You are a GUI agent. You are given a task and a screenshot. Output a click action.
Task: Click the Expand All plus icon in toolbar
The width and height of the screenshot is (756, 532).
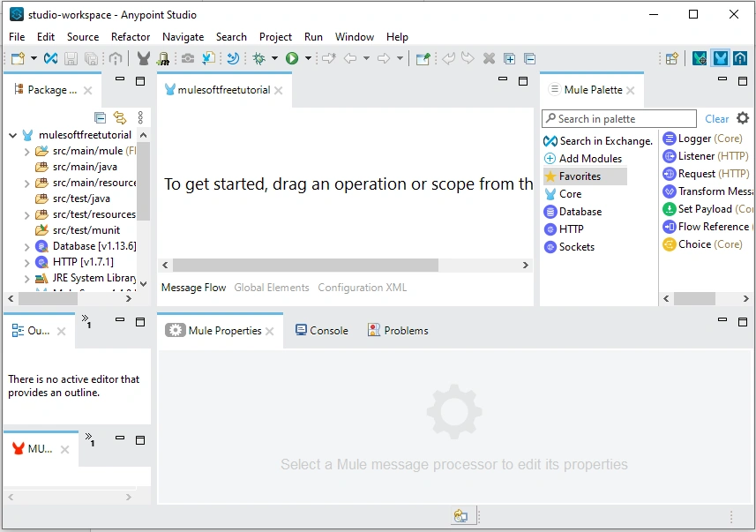pyautogui.click(x=509, y=58)
